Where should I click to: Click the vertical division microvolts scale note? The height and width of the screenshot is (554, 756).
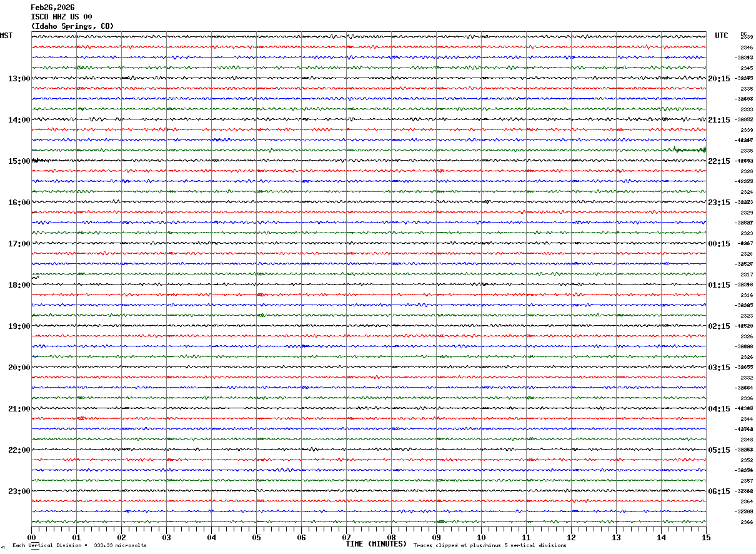pos(79,545)
